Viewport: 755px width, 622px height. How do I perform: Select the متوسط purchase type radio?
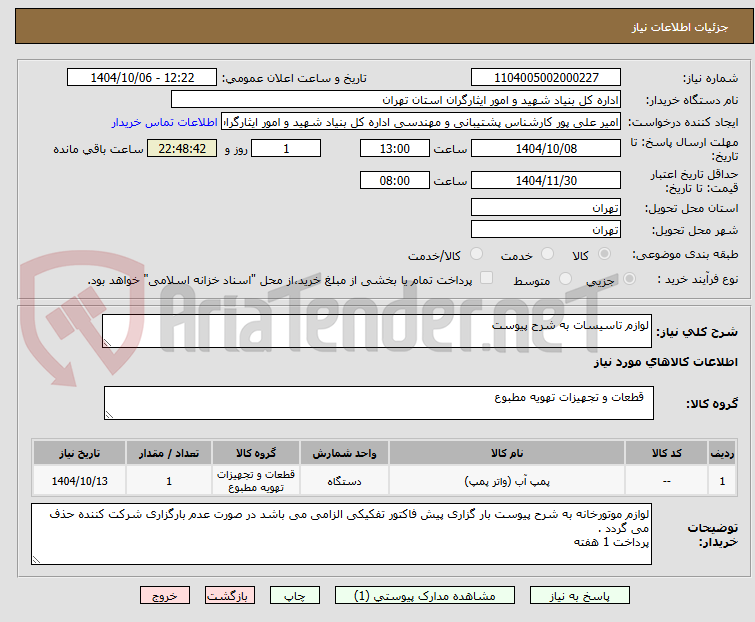point(565,279)
